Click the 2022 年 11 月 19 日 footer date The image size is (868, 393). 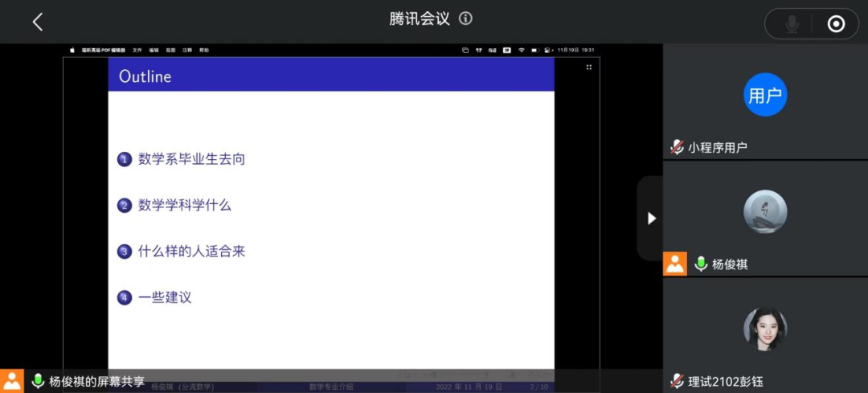click(x=469, y=387)
